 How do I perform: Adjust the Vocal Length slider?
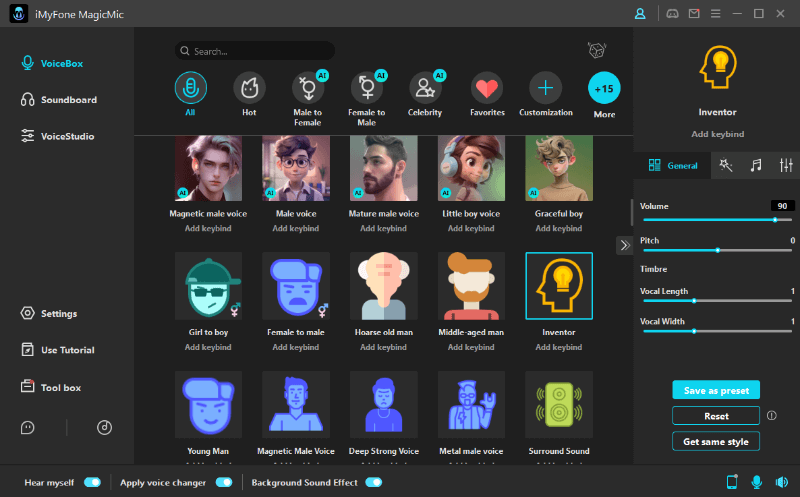pyautogui.click(x=717, y=301)
